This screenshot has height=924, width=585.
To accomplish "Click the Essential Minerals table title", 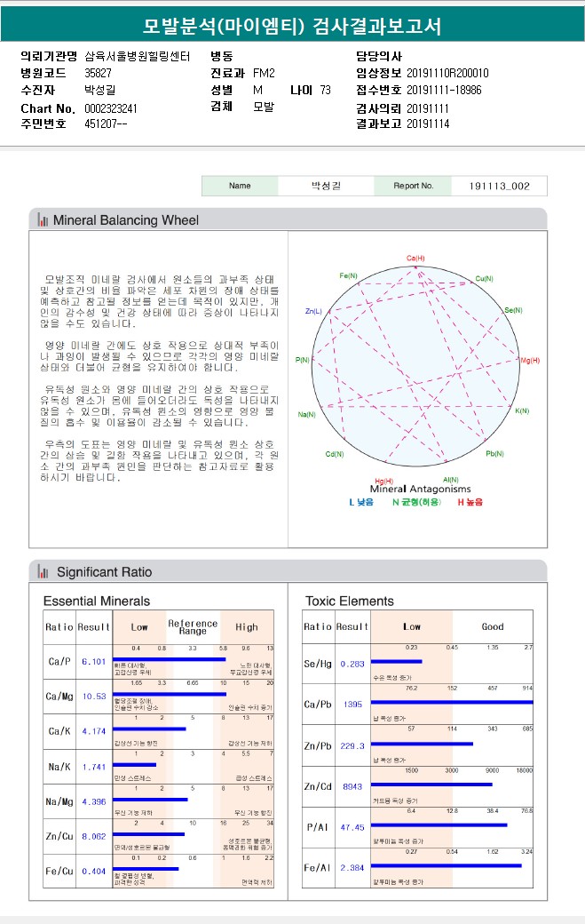I will pyautogui.click(x=97, y=601).
